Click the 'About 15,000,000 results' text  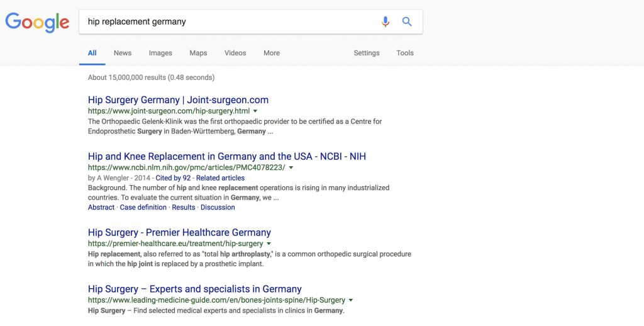point(151,77)
